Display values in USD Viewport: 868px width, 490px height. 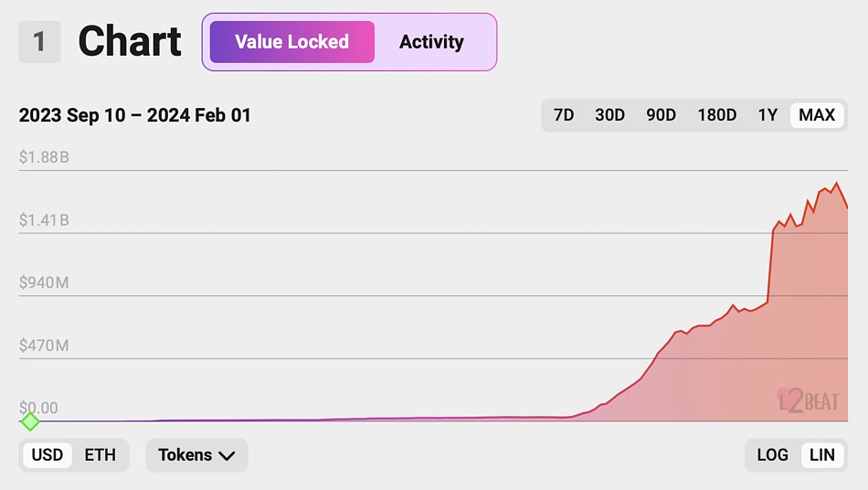click(x=48, y=455)
